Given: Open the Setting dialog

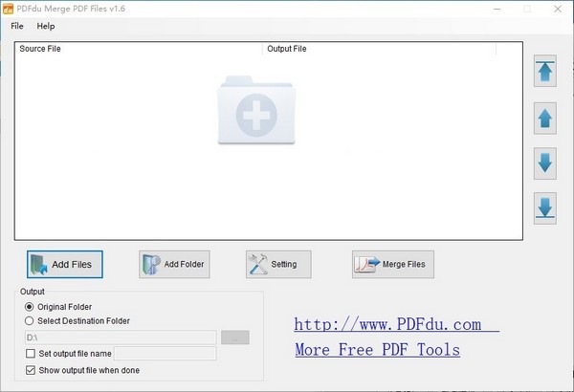Looking at the screenshot, I should click(x=278, y=264).
